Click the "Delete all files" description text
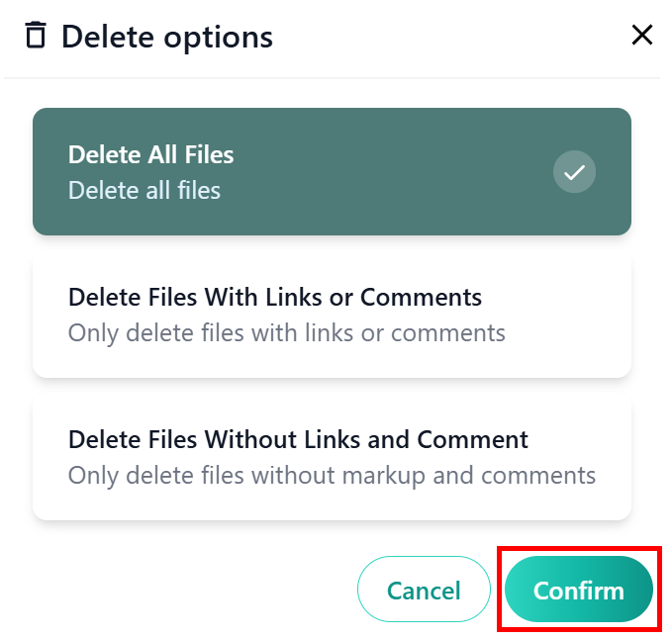The width and height of the screenshot is (672, 639). point(144,190)
